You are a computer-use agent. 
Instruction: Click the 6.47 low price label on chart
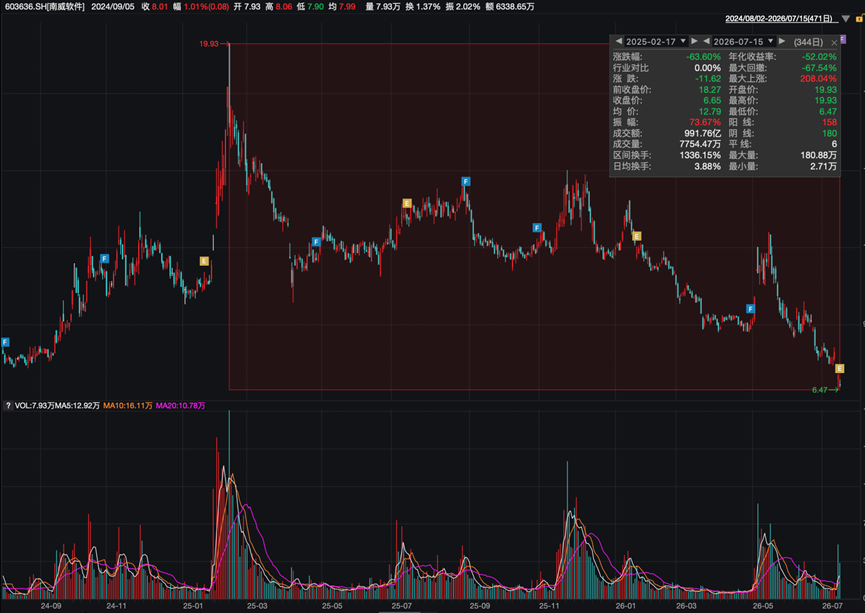coord(820,390)
